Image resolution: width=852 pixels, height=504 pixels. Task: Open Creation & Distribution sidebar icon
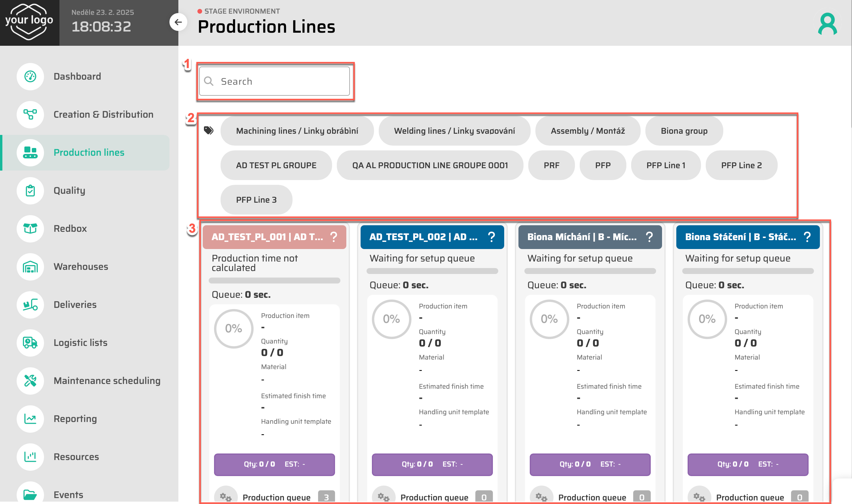30,114
